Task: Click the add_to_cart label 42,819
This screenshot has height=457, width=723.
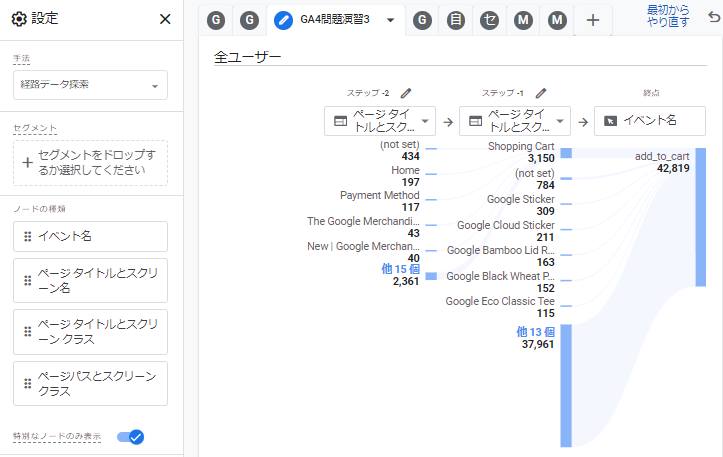Action: click(662, 162)
